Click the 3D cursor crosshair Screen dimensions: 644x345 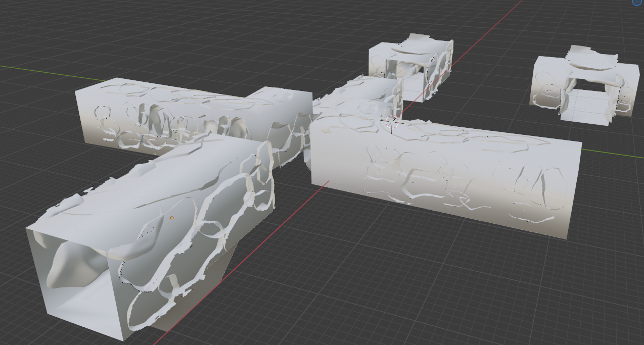click(392, 123)
